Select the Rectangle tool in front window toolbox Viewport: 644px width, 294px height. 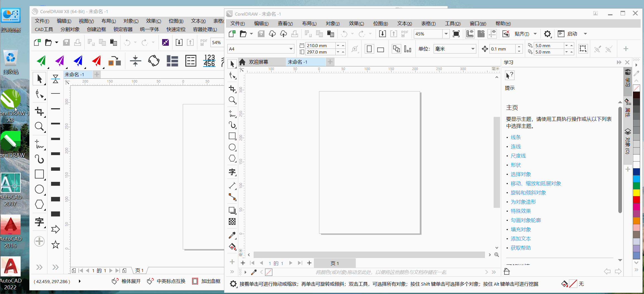(x=232, y=136)
